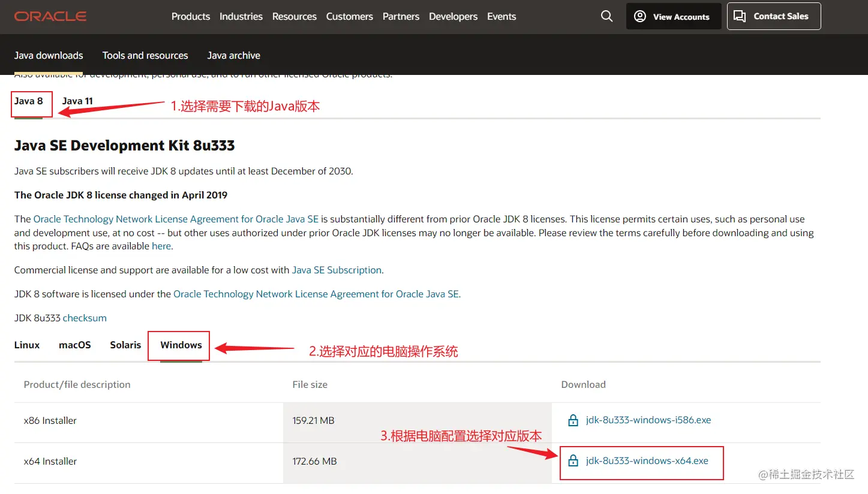Click the Oracle logo
Screen dimensions: 868x494
(x=50, y=16)
